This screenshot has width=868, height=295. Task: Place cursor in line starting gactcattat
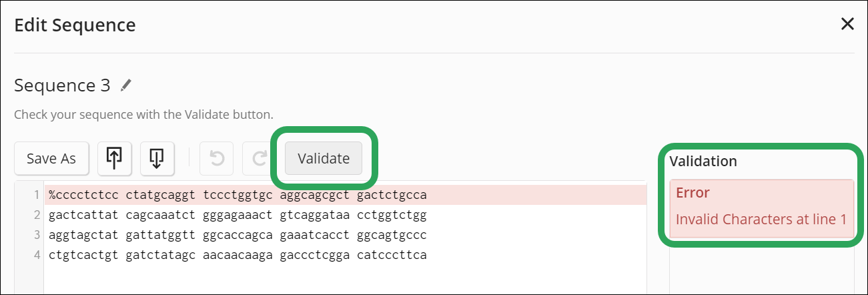[238, 216]
